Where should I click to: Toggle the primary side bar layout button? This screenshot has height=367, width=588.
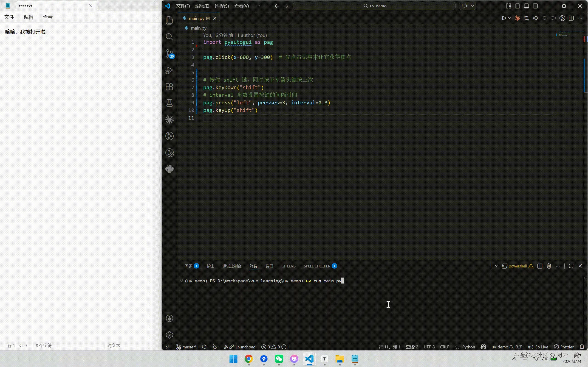517,6
